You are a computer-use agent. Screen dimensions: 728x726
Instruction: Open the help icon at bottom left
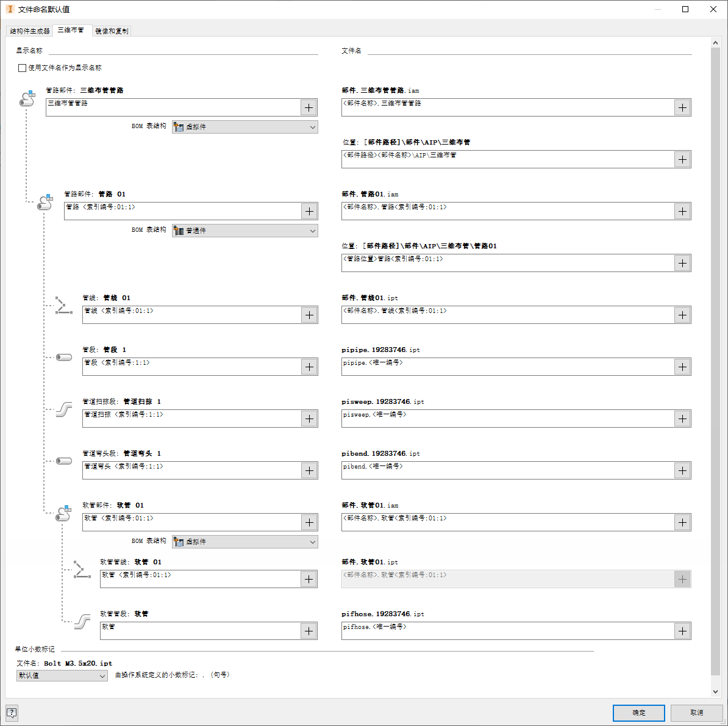coord(12,713)
